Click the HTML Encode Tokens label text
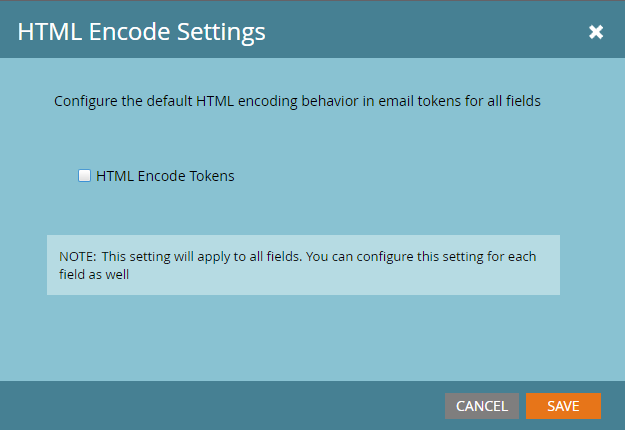The height and width of the screenshot is (430, 625). tap(165, 176)
